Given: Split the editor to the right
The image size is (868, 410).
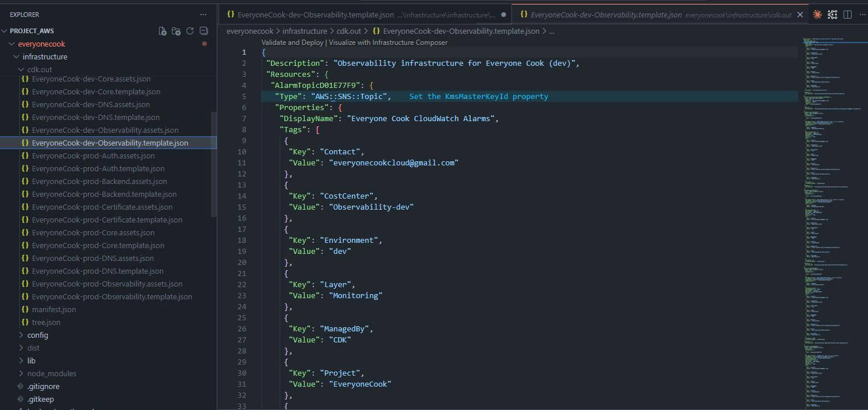Looking at the screenshot, I should point(848,15).
